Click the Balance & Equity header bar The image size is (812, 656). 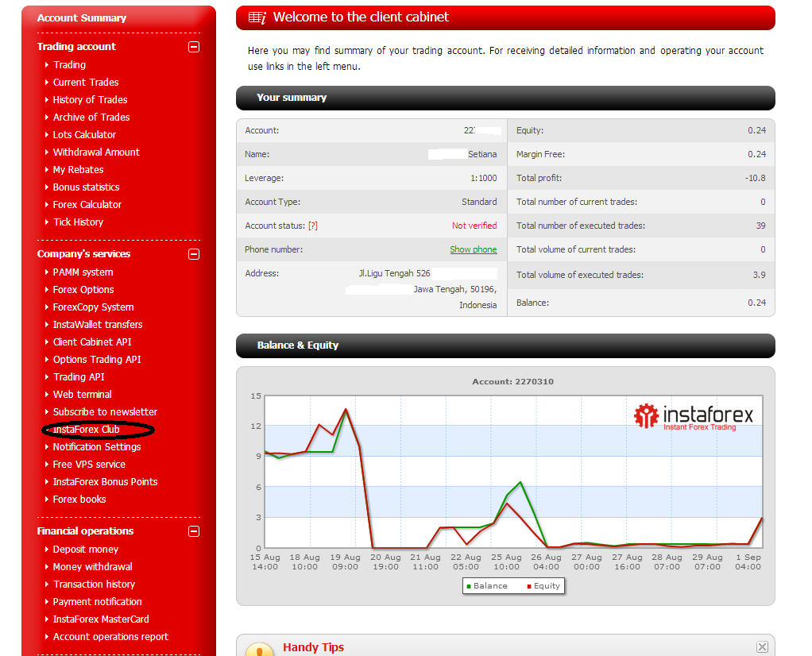coord(505,345)
